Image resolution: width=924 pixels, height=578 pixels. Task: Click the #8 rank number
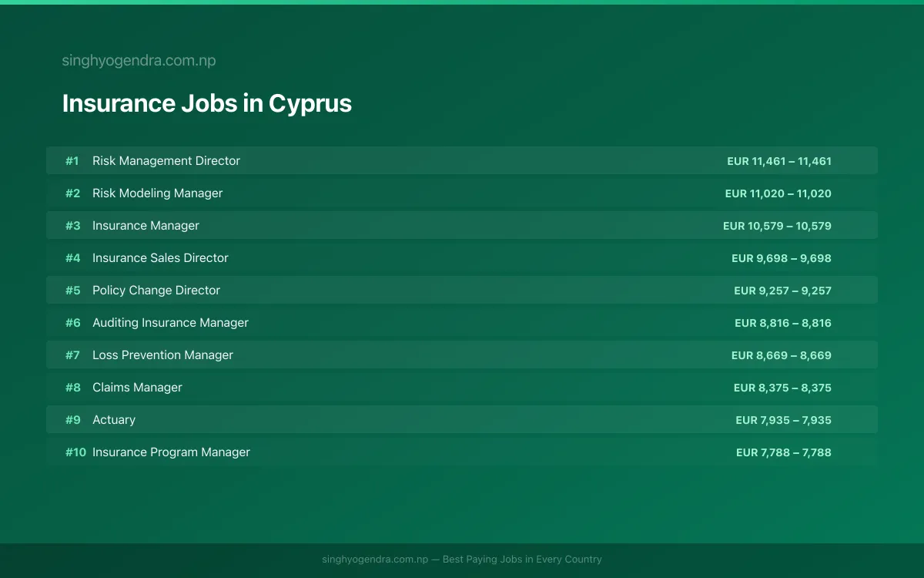tap(73, 388)
